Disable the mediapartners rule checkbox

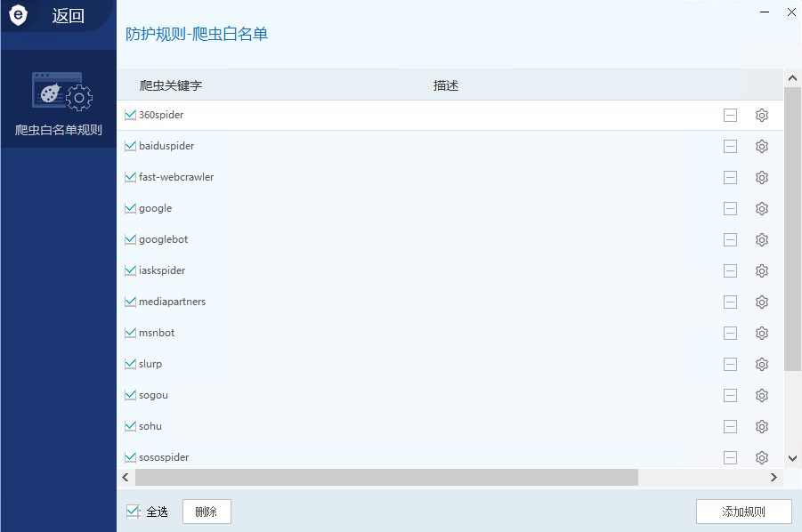(x=131, y=302)
